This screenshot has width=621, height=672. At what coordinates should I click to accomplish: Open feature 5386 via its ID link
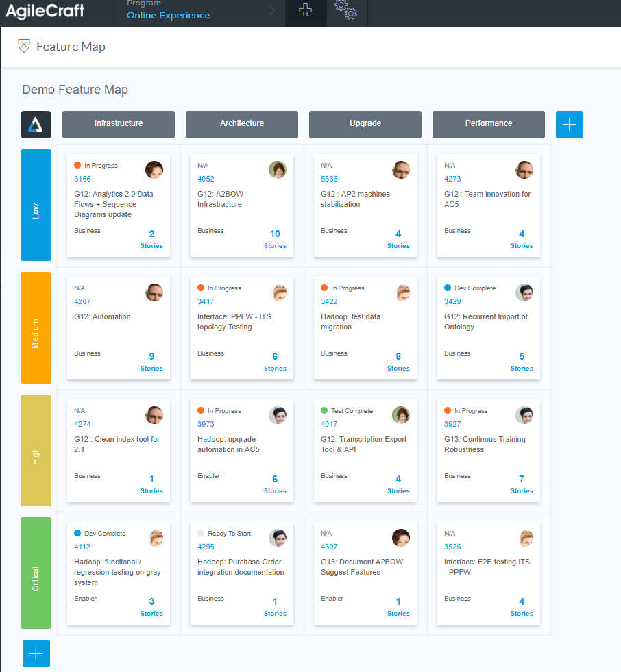tap(328, 179)
